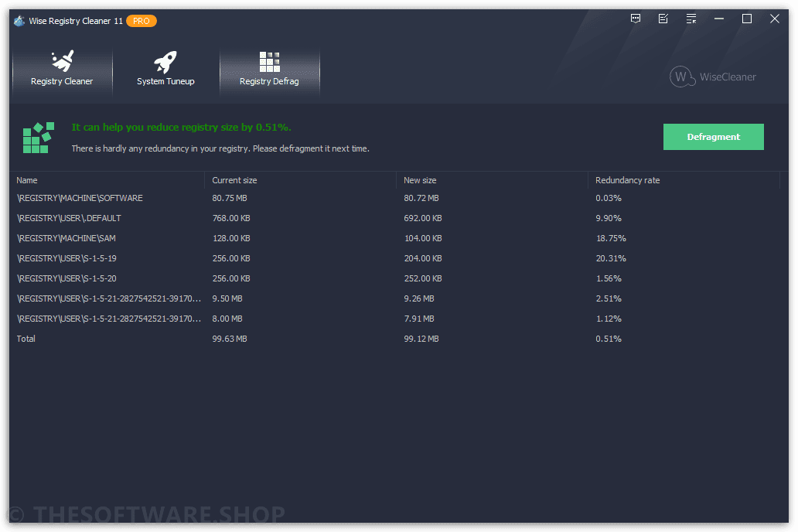The image size is (798, 532).
Task: Click the 1.56% redundancy rate value
Action: 609,278
